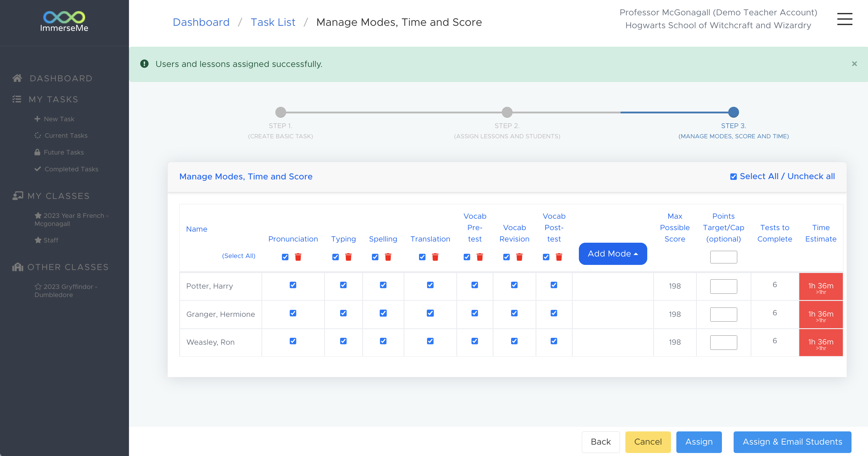
Task: Open 2023 Gryffindor - Dumbledore class
Action: pyautogui.click(x=66, y=290)
